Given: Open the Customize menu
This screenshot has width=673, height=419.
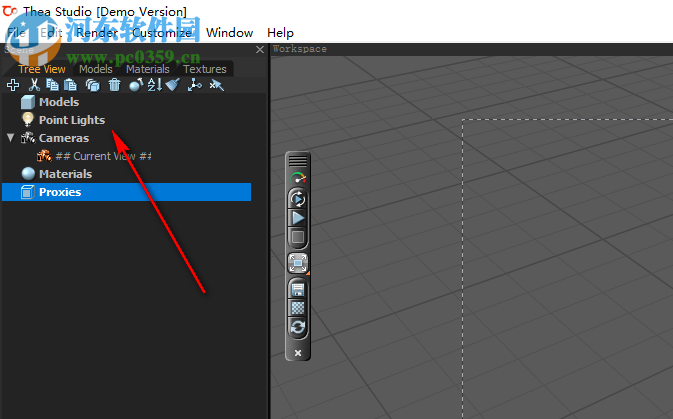Looking at the screenshot, I should tap(162, 33).
